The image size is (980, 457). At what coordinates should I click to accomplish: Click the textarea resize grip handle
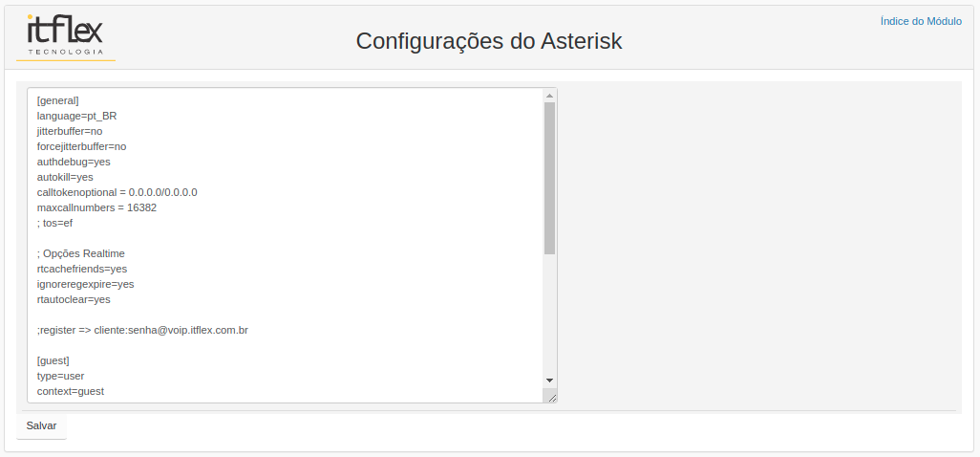(x=551, y=397)
